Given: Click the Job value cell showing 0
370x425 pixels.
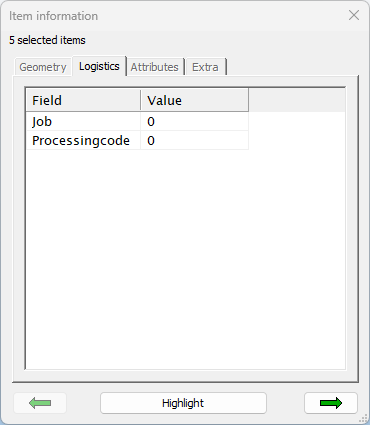Looking at the screenshot, I should (195, 121).
